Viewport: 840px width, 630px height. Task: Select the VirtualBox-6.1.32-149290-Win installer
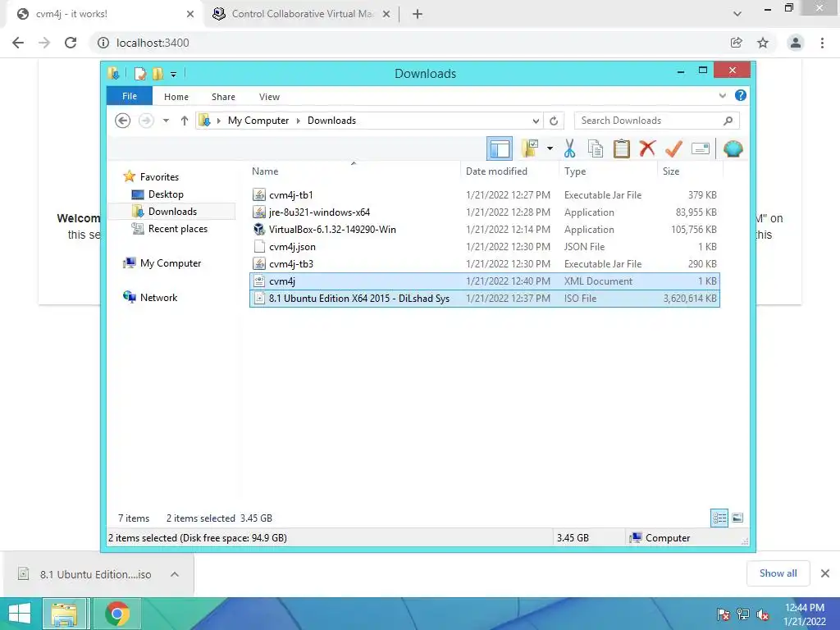point(484,230)
